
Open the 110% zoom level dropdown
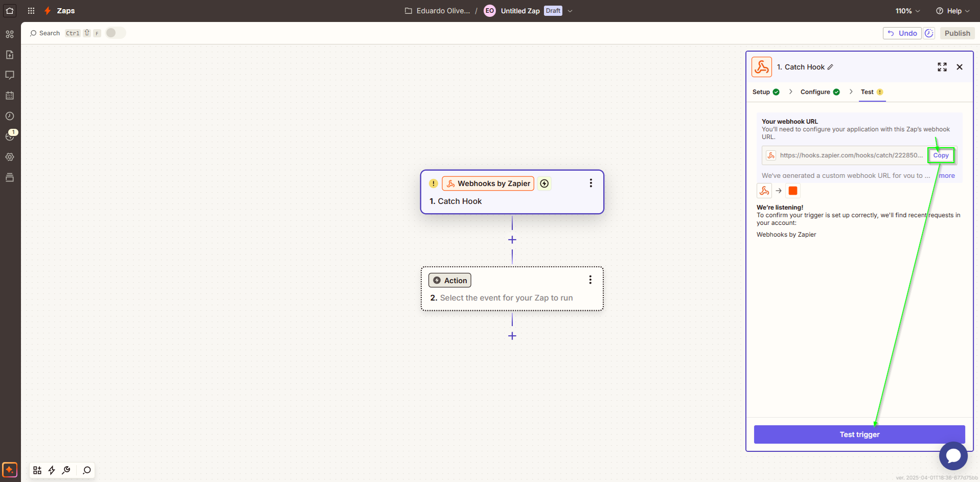907,11
